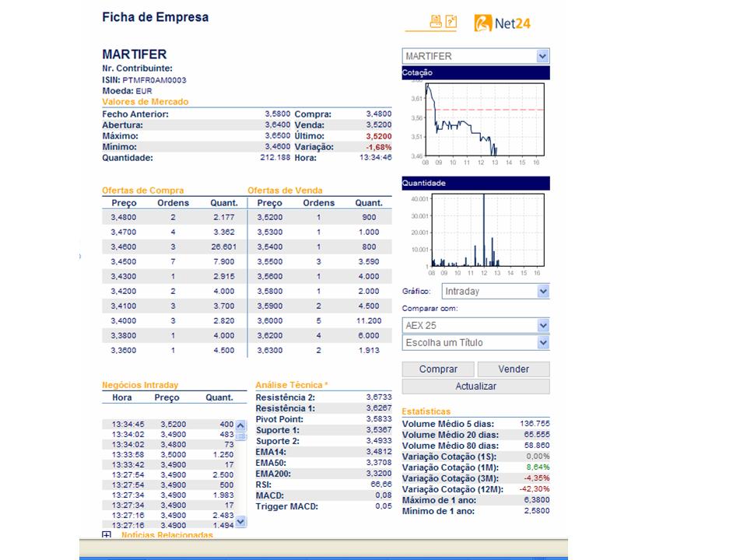The width and height of the screenshot is (747, 560).
Task: Click the sell offer price 3,5300
Action: point(270,232)
